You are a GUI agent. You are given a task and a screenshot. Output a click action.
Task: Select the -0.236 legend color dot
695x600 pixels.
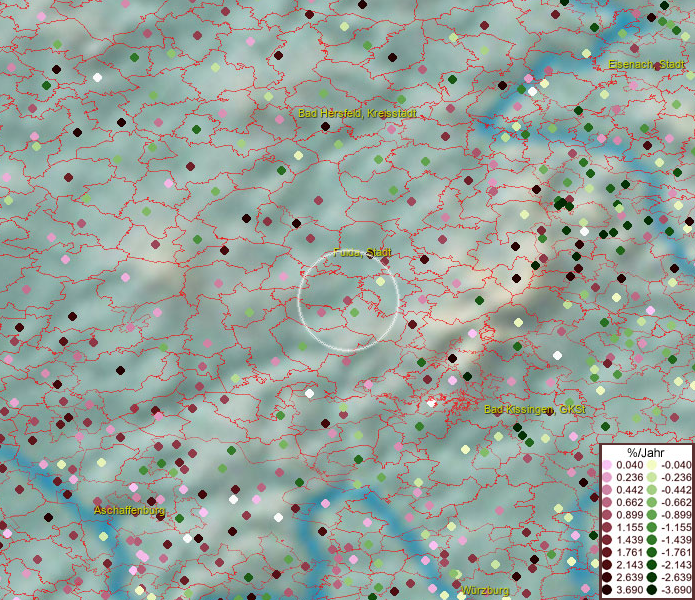pyautogui.click(x=652, y=477)
